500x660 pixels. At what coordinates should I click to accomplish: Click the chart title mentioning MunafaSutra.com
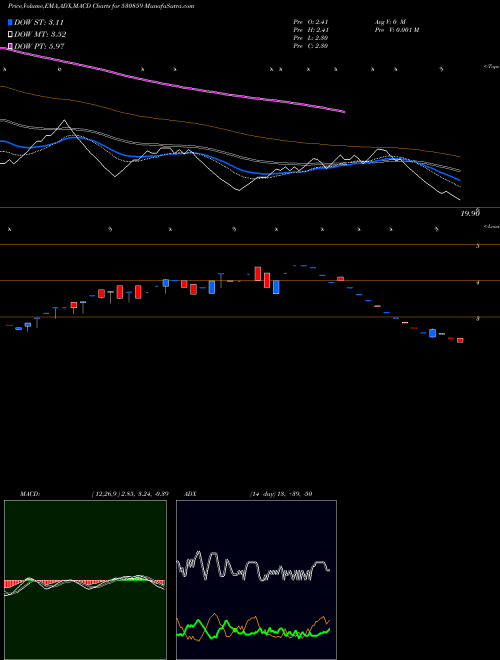point(101,6)
